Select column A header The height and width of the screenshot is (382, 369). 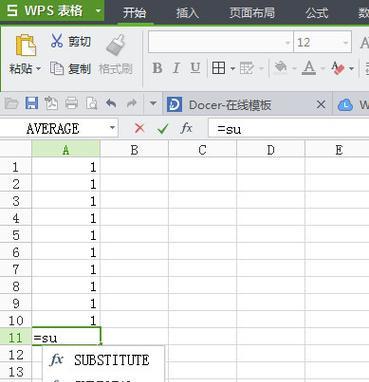tap(66, 150)
